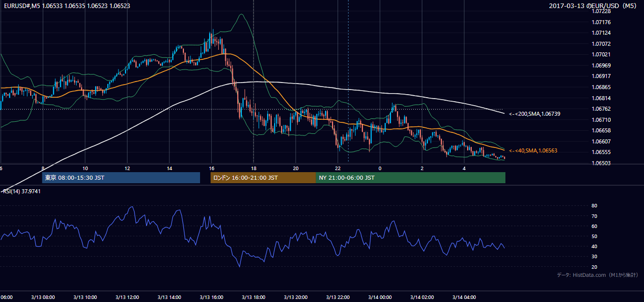Click RSI axis level 70
Screen dimensions: 644x302
(x=594, y=216)
